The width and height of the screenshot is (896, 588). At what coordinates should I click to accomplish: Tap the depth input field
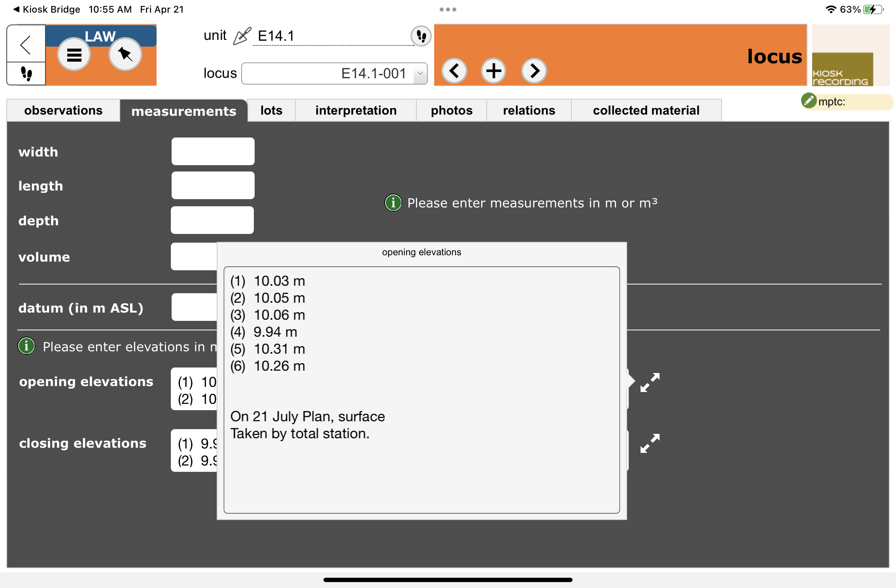tap(212, 220)
